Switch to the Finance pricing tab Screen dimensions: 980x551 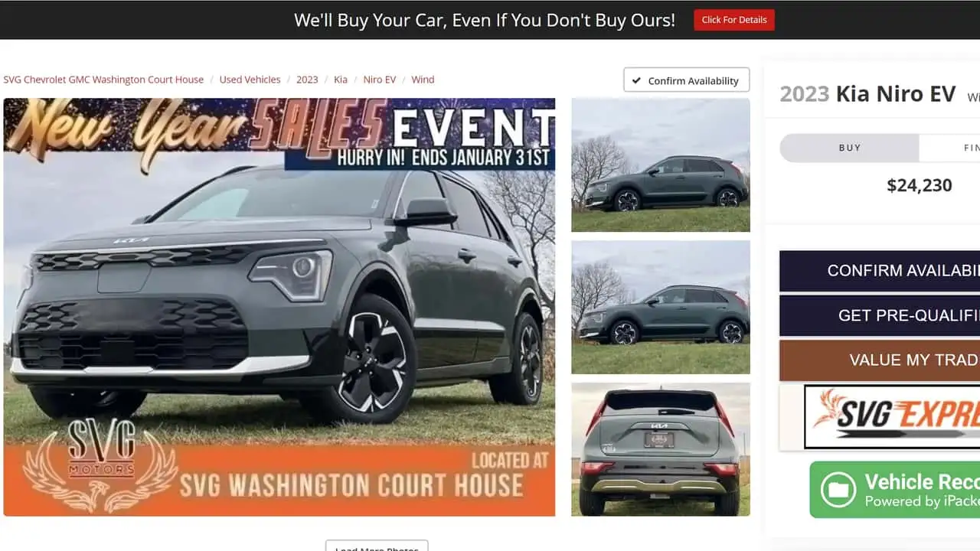[950, 148]
